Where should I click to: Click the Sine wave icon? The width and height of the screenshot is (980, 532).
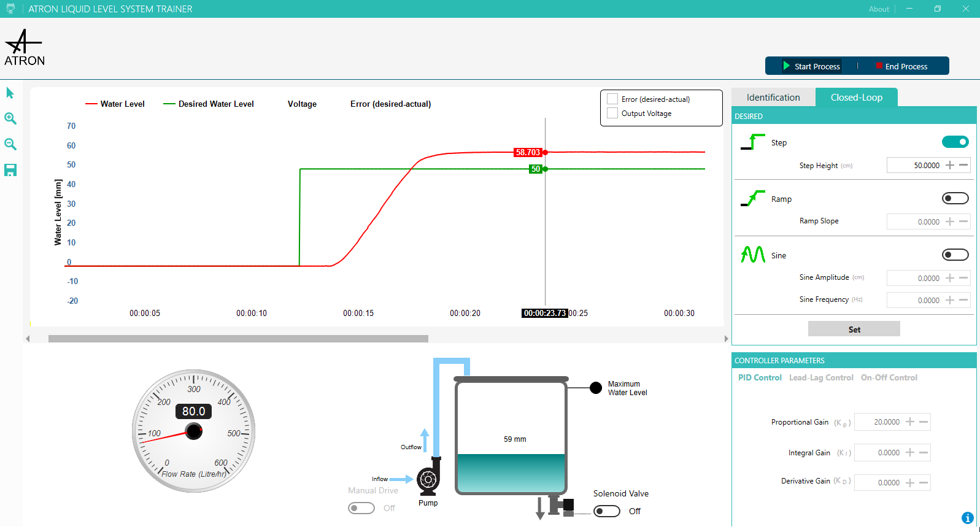pyautogui.click(x=753, y=255)
